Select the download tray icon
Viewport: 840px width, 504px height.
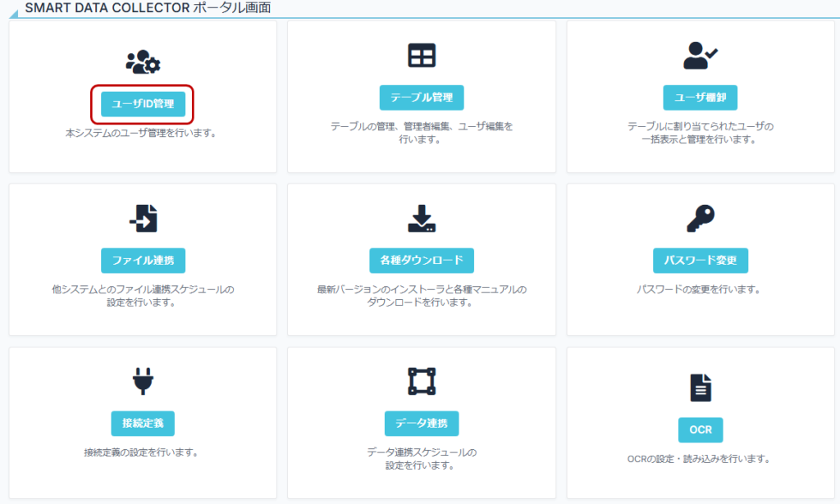pos(420,216)
